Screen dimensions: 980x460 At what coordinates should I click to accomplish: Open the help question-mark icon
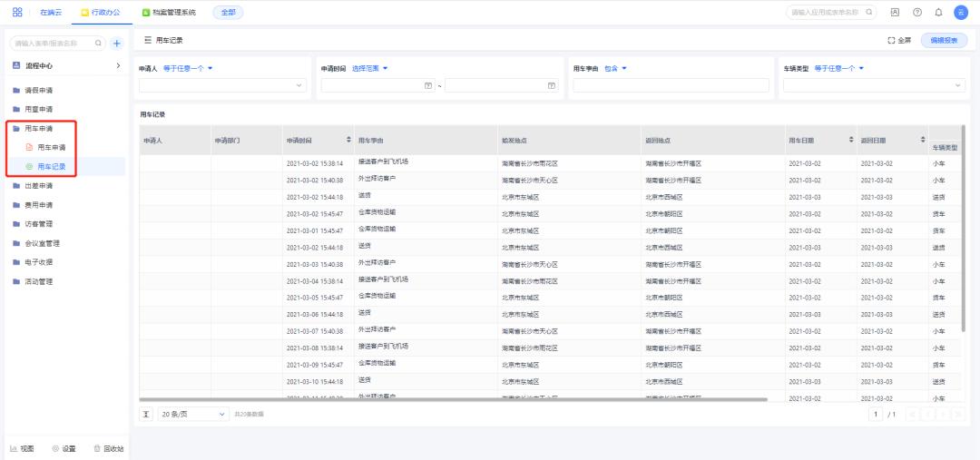pos(916,12)
